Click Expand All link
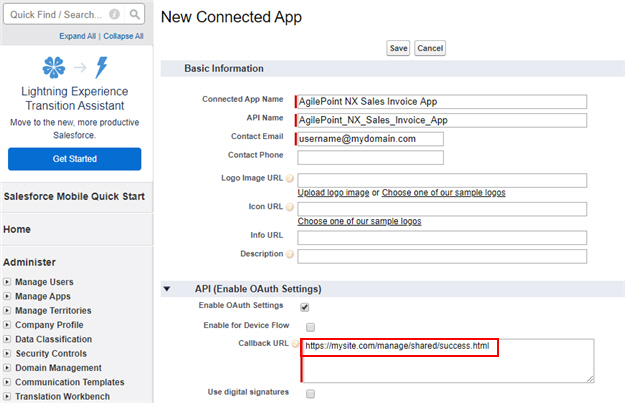 pyautogui.click(x=77, y=36)
